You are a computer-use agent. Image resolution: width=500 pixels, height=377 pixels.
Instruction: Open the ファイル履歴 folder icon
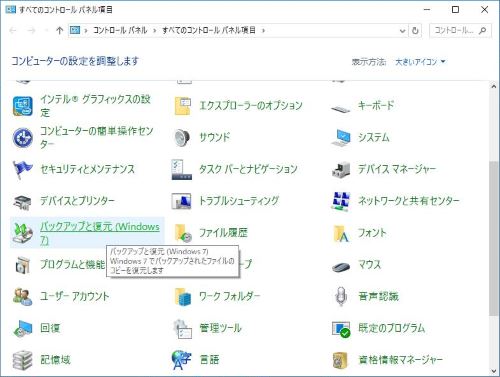(183, 233)
